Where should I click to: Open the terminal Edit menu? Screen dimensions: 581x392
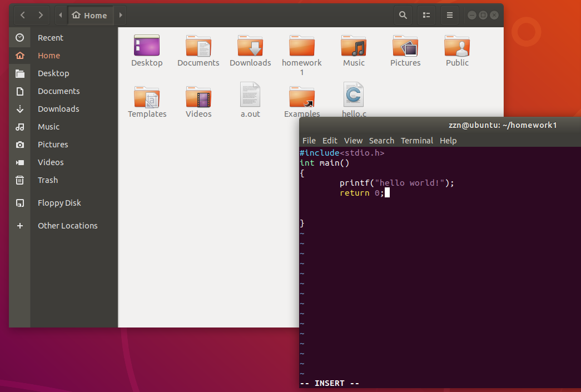330,141
